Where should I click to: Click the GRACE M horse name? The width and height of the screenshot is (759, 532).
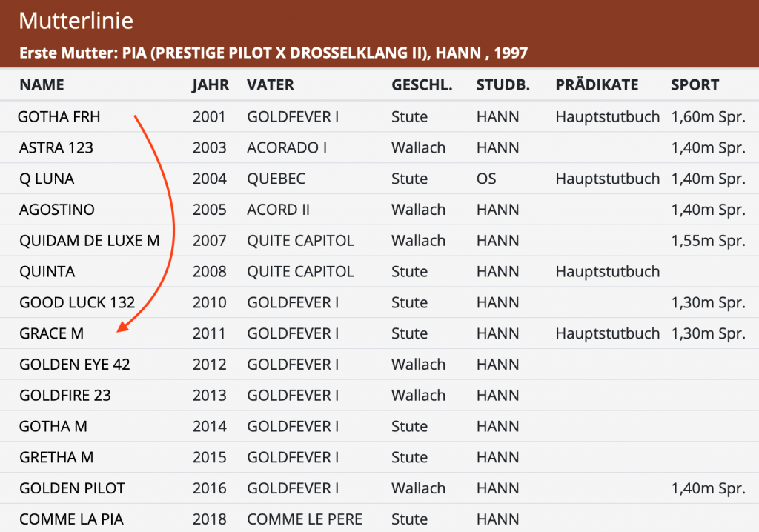tap(52, 334)
